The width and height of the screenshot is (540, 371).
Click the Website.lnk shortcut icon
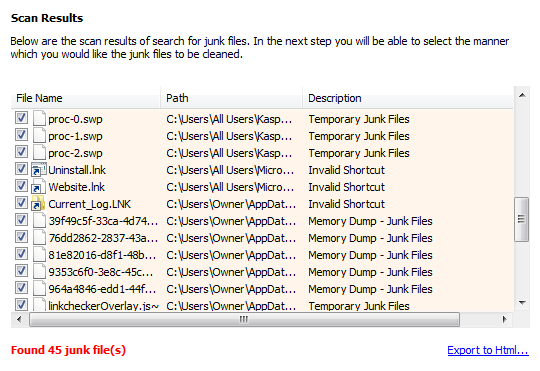39,187
